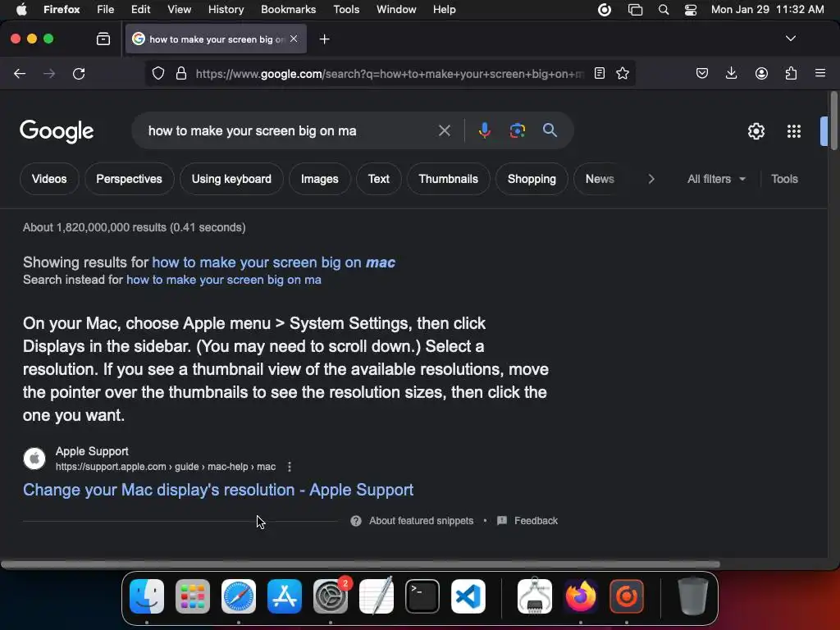The width and height of the screenshot is (840, 630).
Task: Open the Google apps grid
Action: tap(793, 131)
